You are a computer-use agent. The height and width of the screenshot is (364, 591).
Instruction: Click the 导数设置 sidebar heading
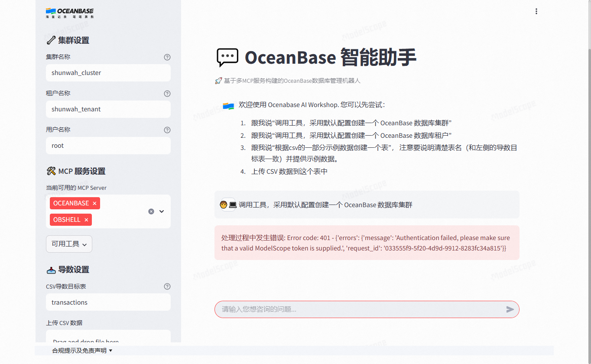coord(68,270)
